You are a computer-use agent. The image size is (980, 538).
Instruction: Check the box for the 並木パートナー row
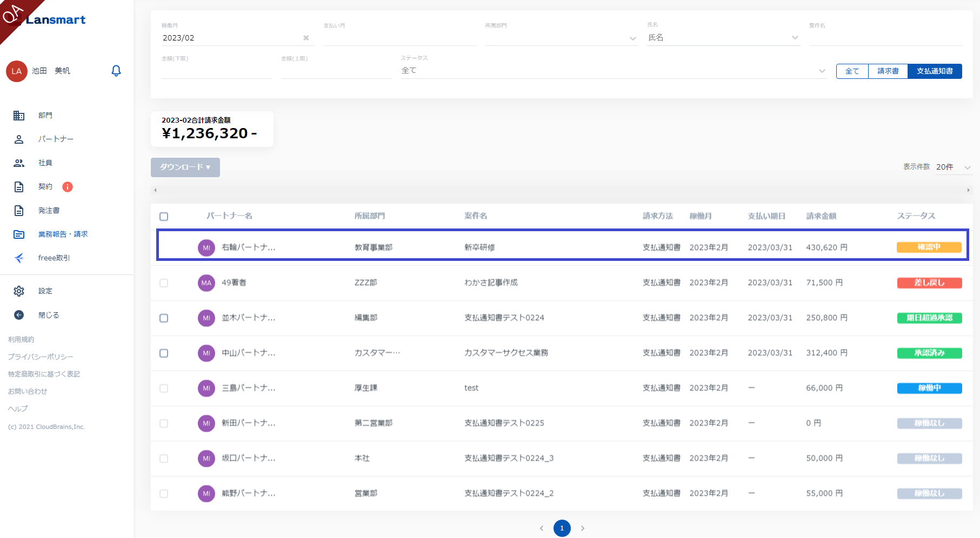point(164,318)
